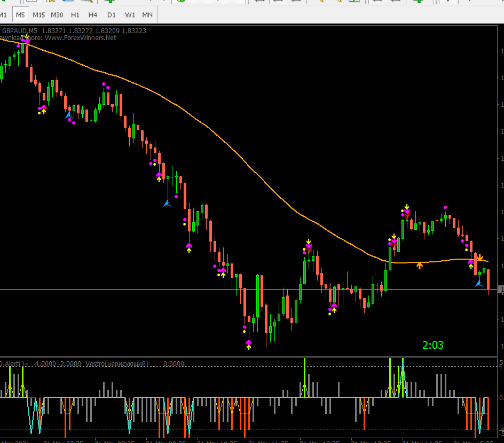The image size is (504, 443).
Task: Click the 1.83223 close price value
Action: pyautogui.click(x=133, y=31)
